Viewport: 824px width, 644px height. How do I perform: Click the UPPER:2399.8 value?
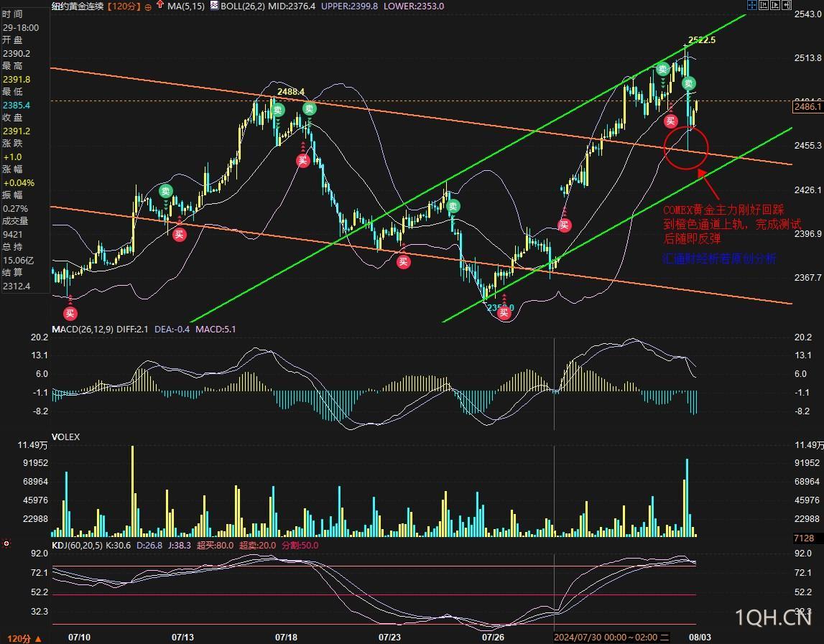click(349, 6)
